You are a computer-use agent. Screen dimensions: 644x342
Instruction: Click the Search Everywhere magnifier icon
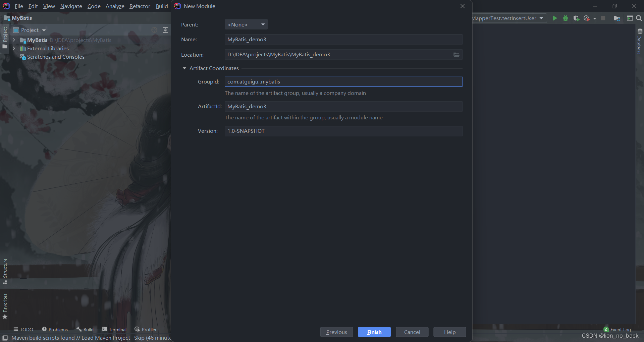tap(639, 18)
